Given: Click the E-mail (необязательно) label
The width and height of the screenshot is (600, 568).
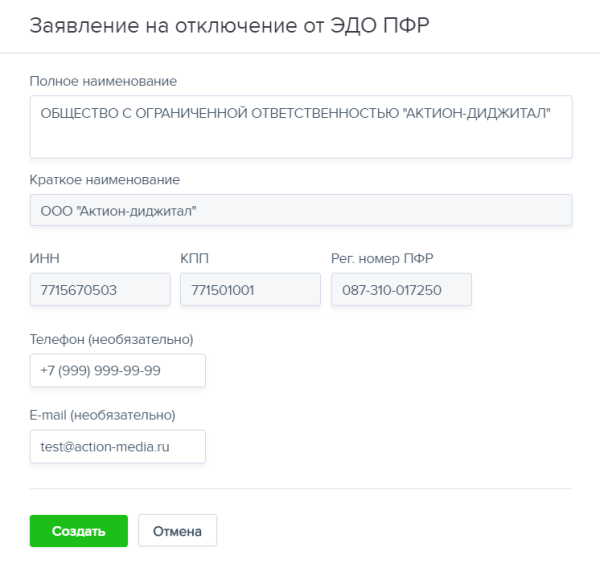Looking at the screenshot, I should 103,414.
